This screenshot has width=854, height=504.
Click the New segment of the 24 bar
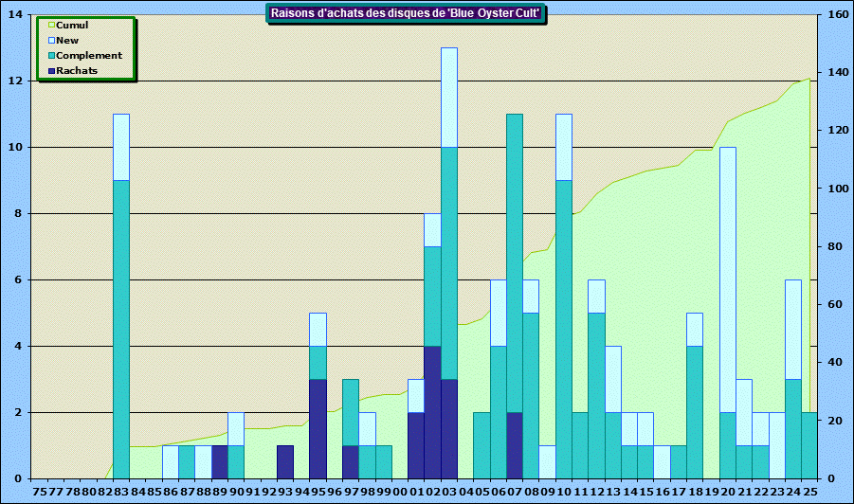(793, 329)
